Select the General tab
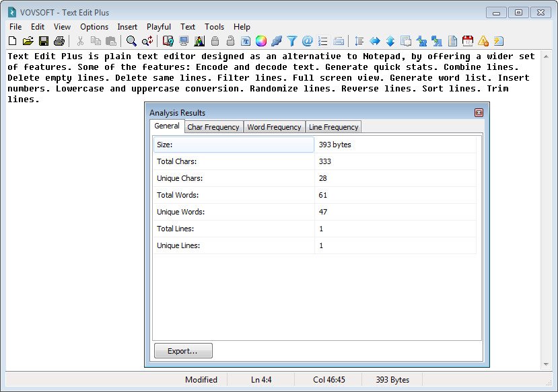The image size is (558, 392). 167,126
